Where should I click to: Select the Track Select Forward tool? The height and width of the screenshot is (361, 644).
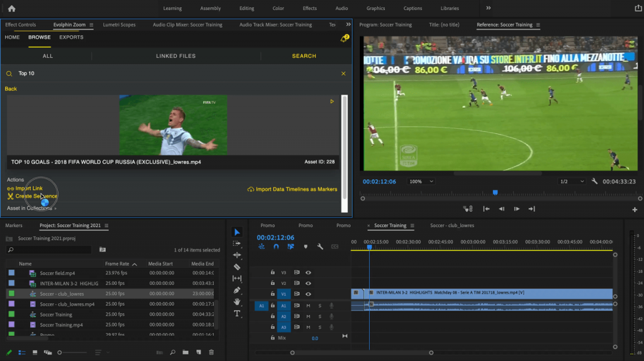click(237, 243)
